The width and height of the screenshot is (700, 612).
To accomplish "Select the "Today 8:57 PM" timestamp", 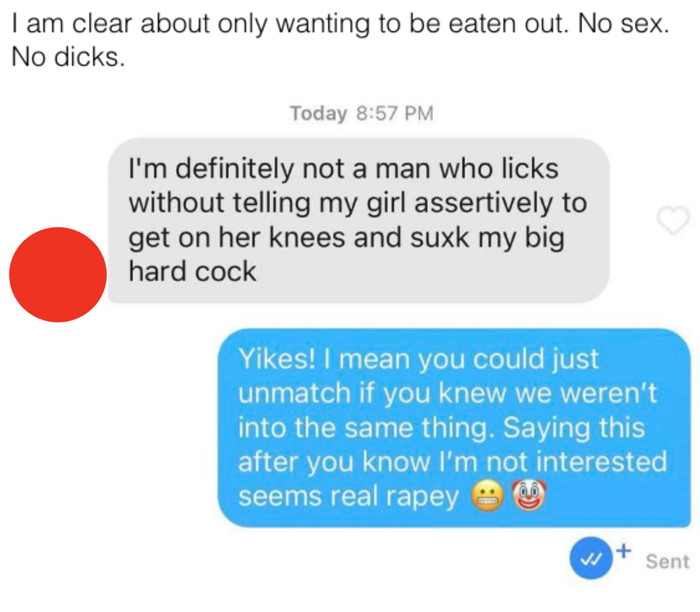I will pos(362,113).
